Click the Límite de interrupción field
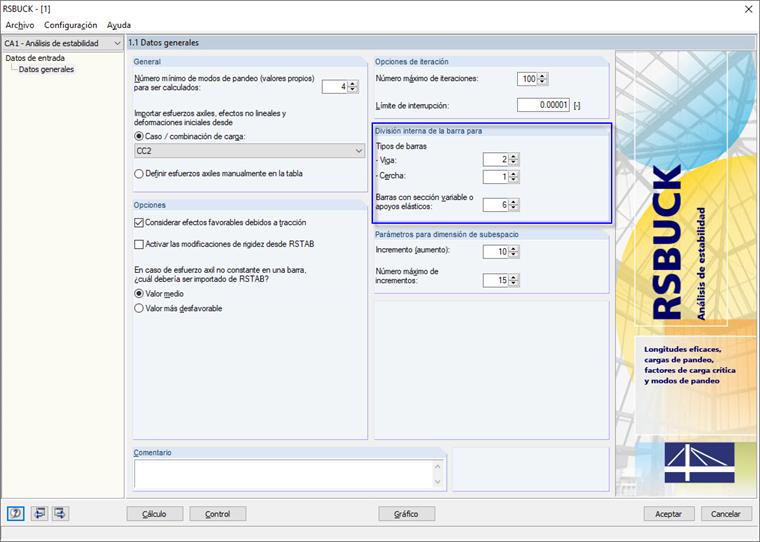The image size is (760, 542). coord(543,105)
